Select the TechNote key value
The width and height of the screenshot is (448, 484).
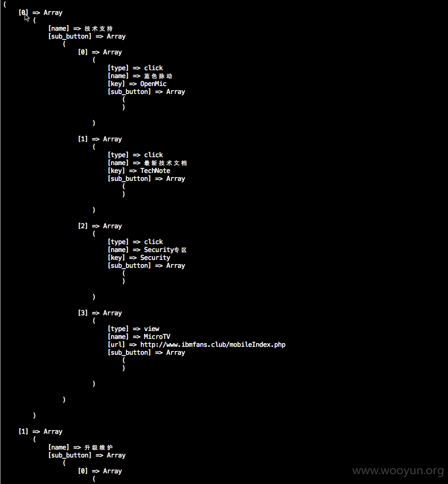point(155,171)
